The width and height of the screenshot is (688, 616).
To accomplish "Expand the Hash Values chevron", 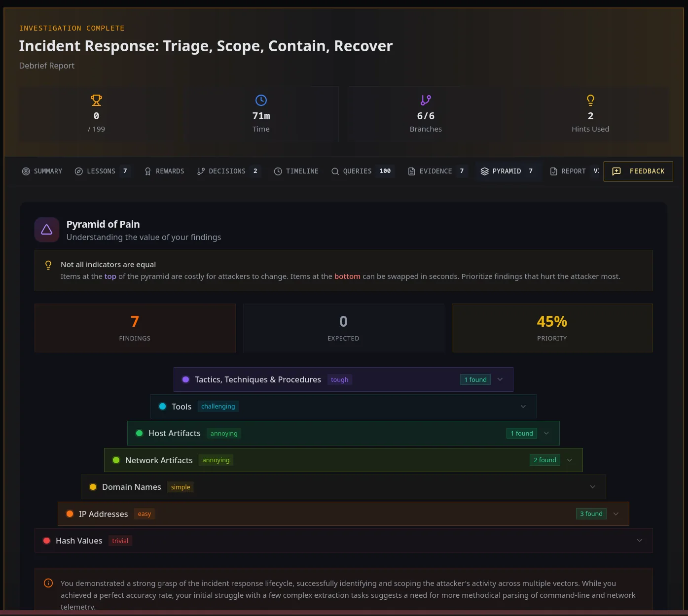I will (x=640, y=541).
